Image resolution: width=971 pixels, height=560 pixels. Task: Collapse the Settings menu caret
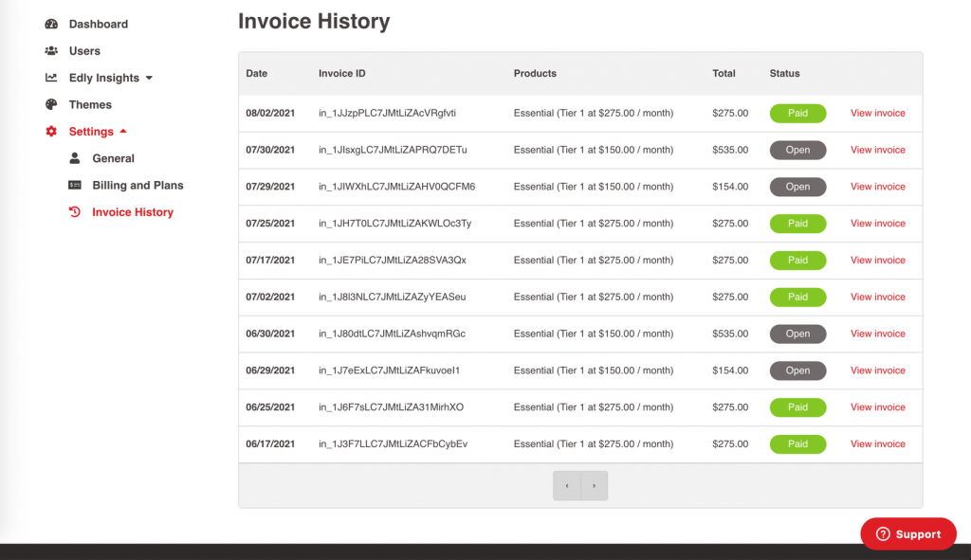tap(123, 131)
